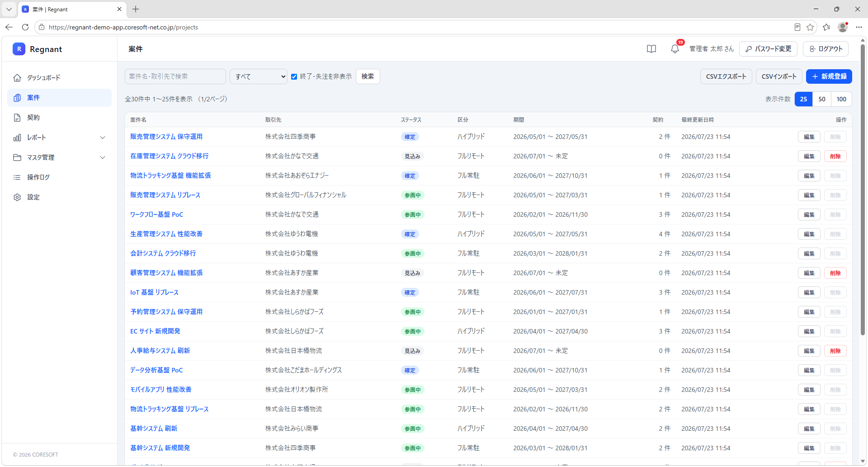Toggle reader view icon in address bar
Image resolution: width=868 pixels, height=467 pixels.
click(x=797, y=27)
